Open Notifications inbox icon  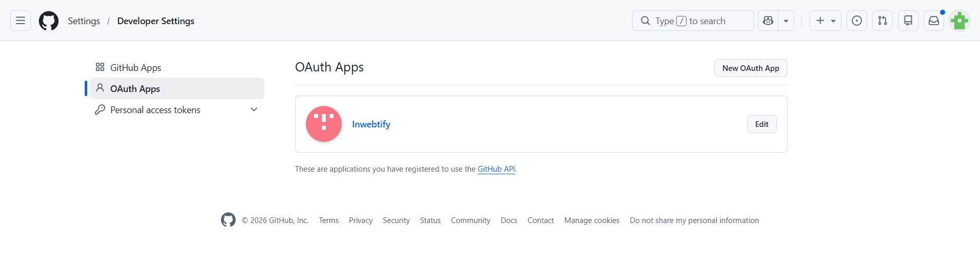(x=934, y=21)
